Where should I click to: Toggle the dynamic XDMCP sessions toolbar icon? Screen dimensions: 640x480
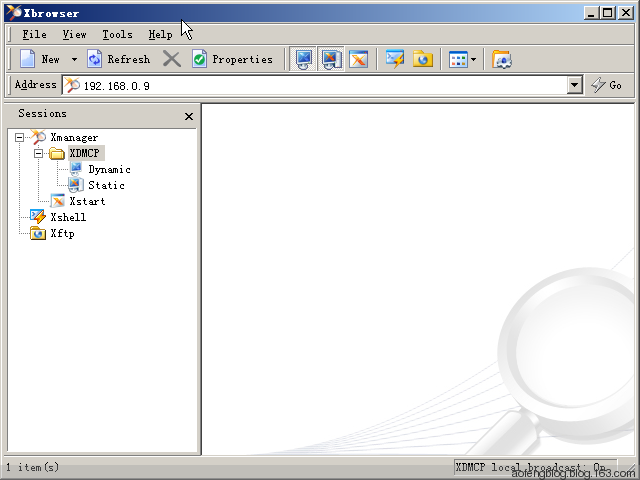pyautogui.click(x=303, y=59)
